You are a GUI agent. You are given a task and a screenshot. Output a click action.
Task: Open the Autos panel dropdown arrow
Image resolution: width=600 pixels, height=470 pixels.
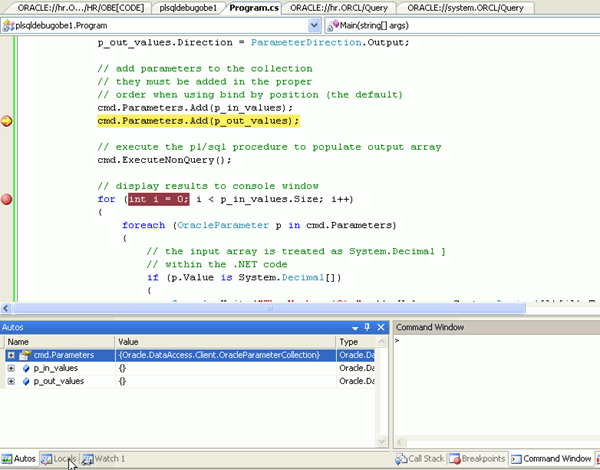click(x=354, y=327)
